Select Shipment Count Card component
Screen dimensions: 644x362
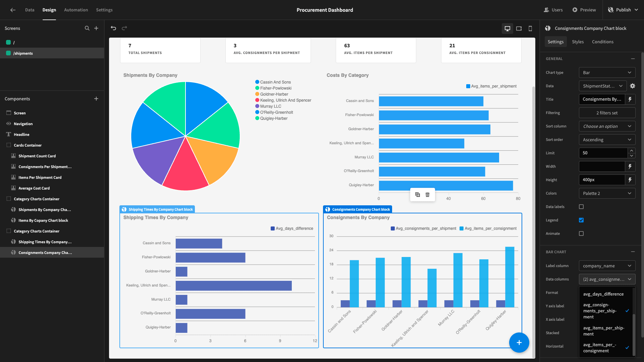pyautogui.click(x=52, y=156)
